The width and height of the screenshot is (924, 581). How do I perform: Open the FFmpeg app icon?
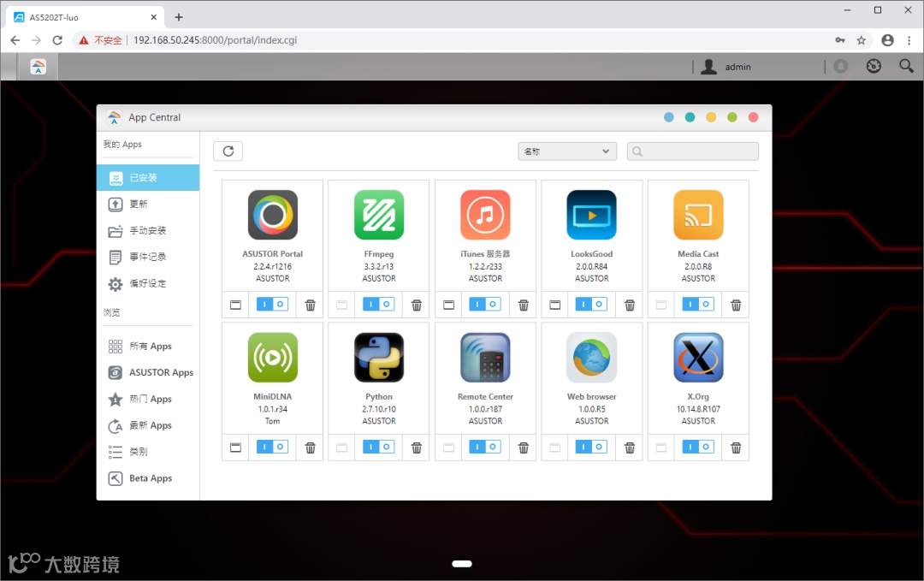[x=379, y=215]
